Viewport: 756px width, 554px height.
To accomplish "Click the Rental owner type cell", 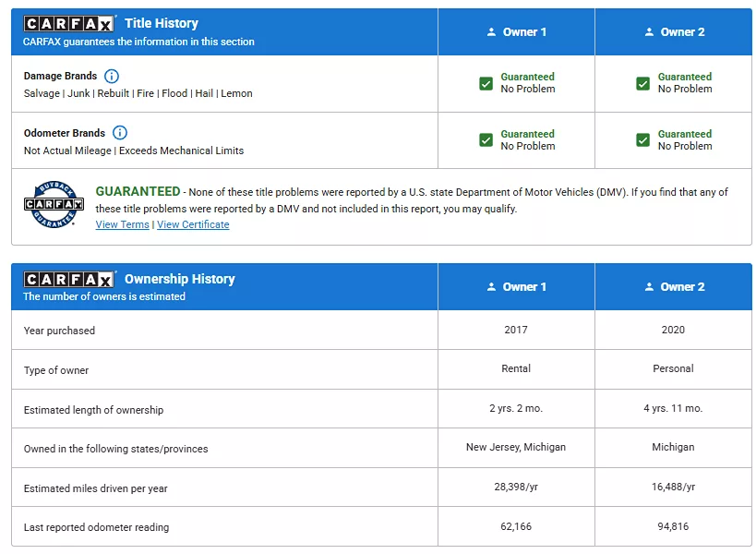I will click(x=516, y=368).
